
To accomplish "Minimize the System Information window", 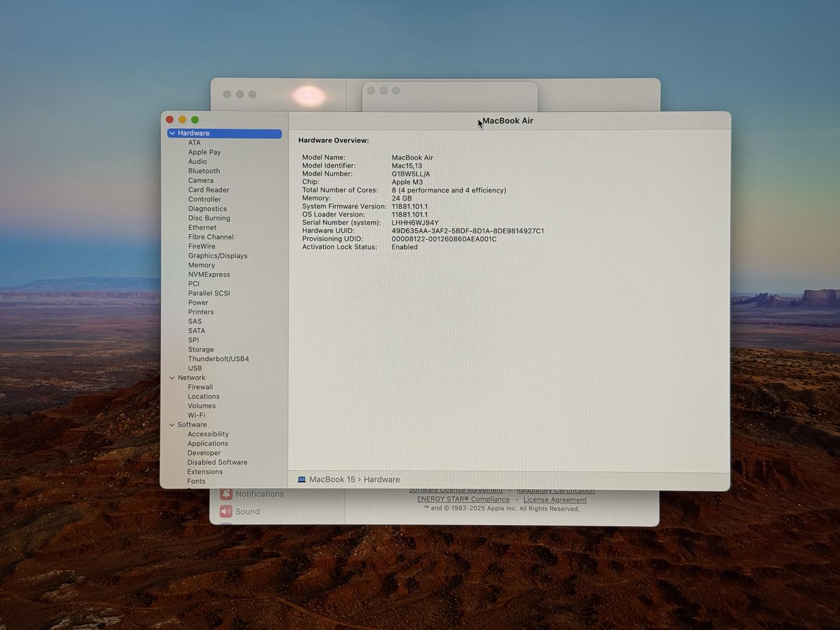I will [x=183, y=120].
